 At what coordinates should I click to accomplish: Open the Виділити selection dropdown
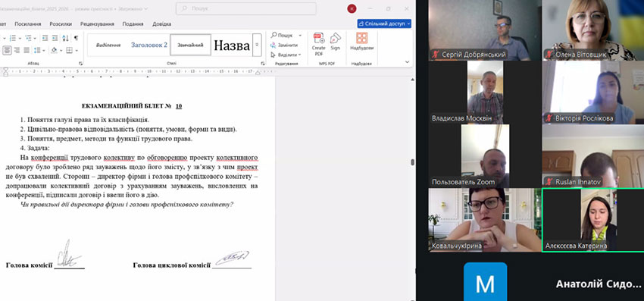[286, 55]
